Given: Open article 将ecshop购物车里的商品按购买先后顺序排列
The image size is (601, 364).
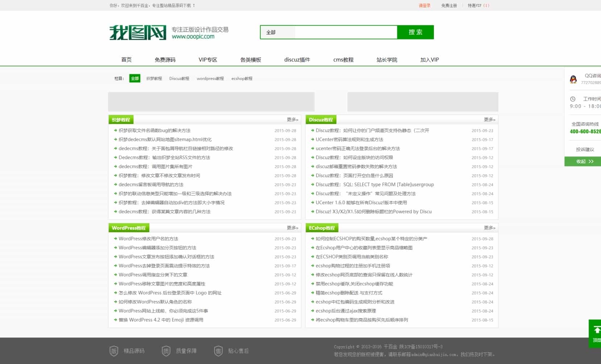Looking at the screenshot, I should (x=362, y=320).
